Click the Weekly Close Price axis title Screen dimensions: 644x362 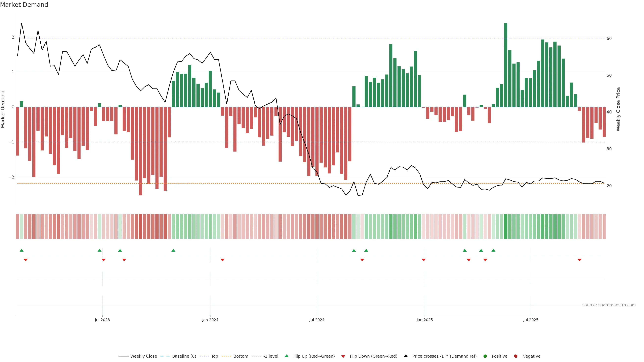coord(618,109)
